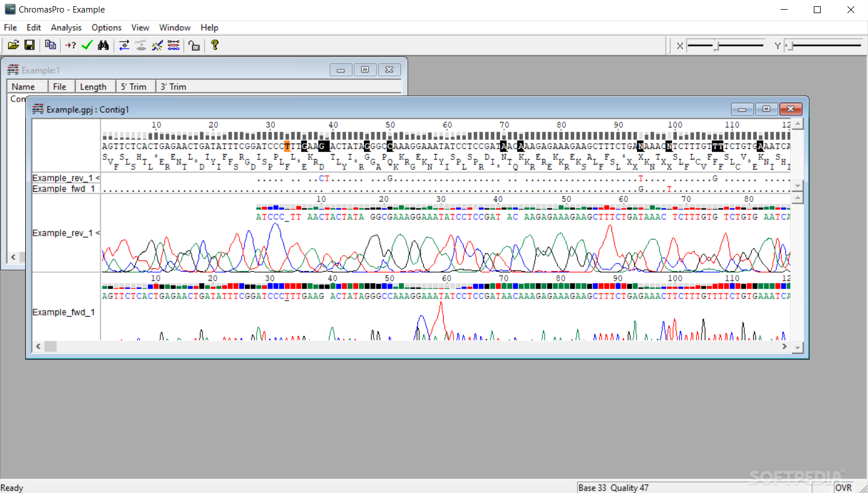Copy sequence with the copy icon
This screenshot has height=493, width=868.
click(50, 45)
